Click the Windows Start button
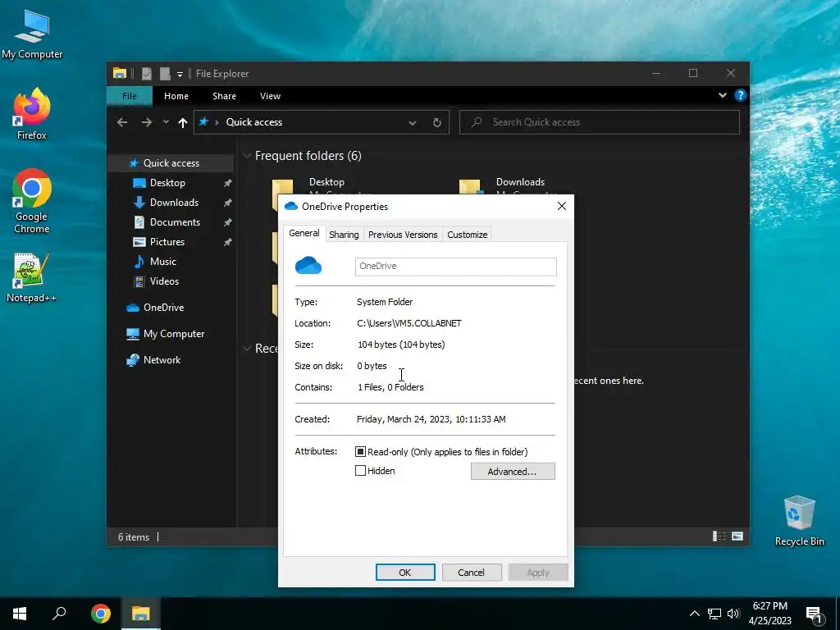The height and width of the screenshot is (630, 840). (20, 614)
